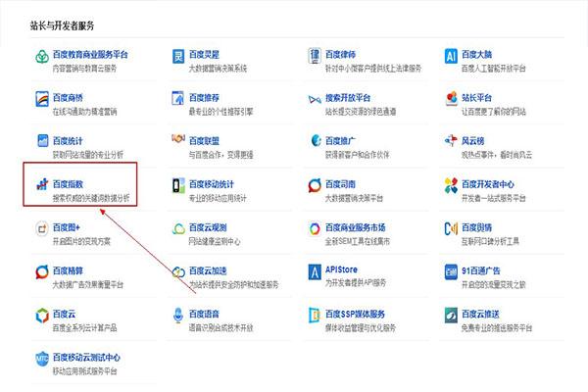
Task: Open the 风云榜 link
Action: (473, 141)
